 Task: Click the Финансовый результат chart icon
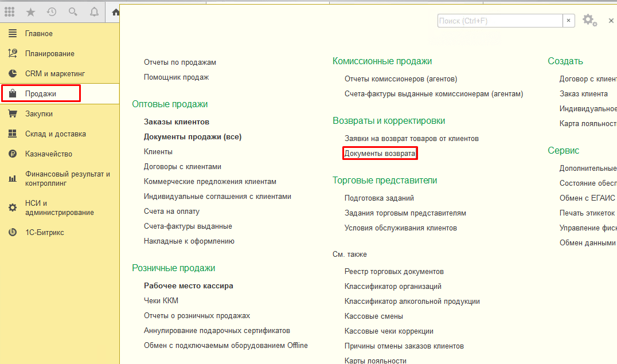(13, 179)
